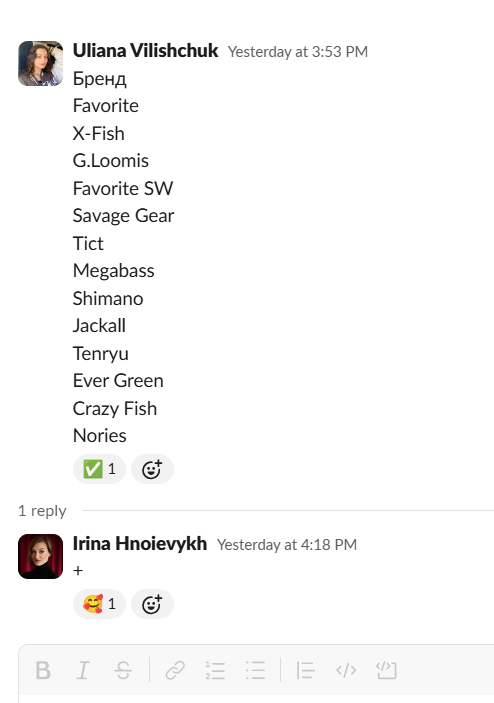The height and width of the screenshot is (703, 494).
Task: Toggle italic text formatting
Action: pyautogui.click(x=83, y=671)
